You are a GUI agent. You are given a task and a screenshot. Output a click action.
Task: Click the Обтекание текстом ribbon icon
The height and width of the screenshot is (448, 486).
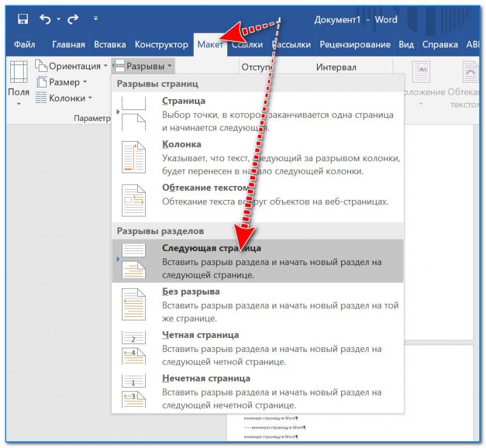point(470,72)
